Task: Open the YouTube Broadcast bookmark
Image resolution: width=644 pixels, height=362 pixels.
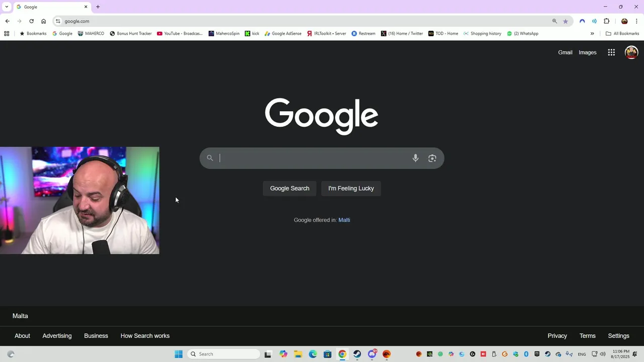Action: 180,34
